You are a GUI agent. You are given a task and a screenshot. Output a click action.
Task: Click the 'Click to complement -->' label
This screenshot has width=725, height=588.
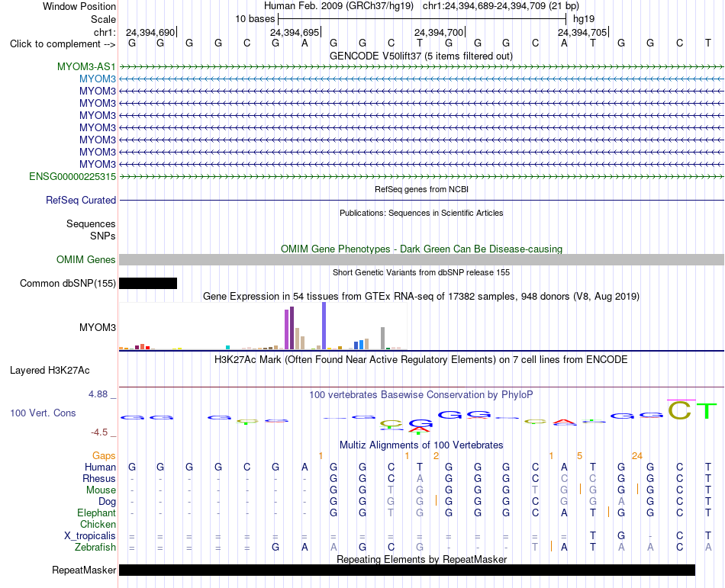(x=63, y=44)
